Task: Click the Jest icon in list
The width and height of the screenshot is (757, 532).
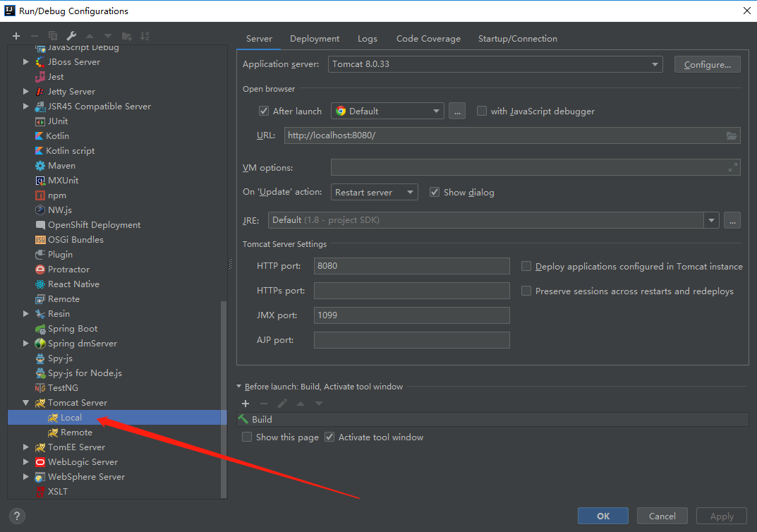Action: [40, 77]
